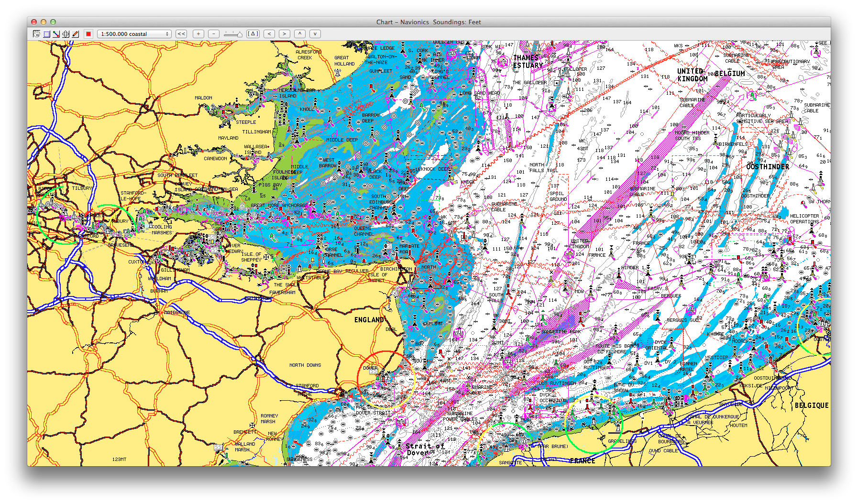This screenshot has width=858, height=504.
Task: Click the double-arrow << button
Action: (181, 34)
